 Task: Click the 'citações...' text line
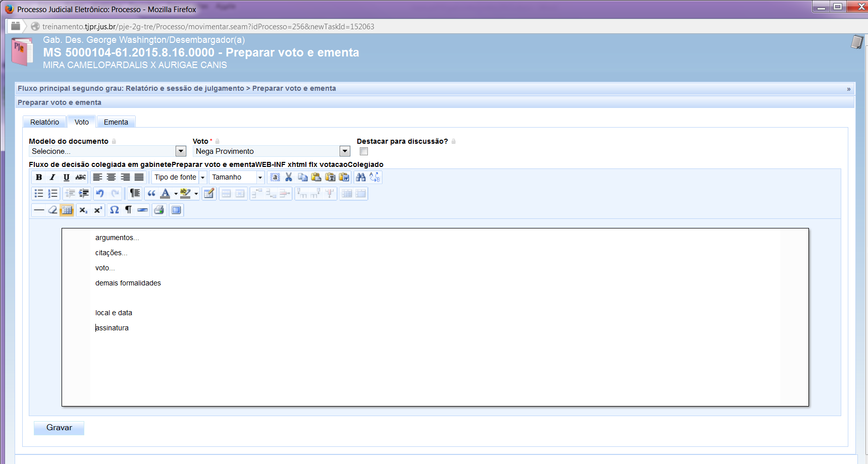(112, 253)
